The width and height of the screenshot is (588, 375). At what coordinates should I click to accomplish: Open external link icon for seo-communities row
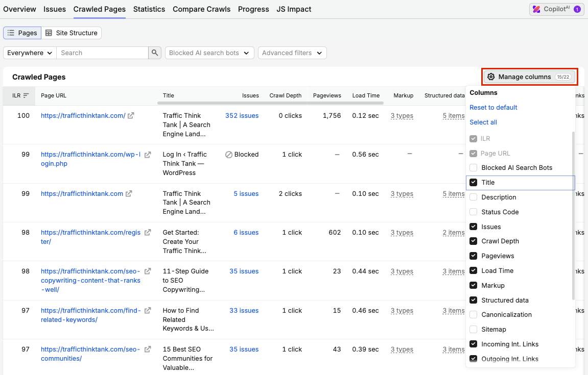point(148,349)
